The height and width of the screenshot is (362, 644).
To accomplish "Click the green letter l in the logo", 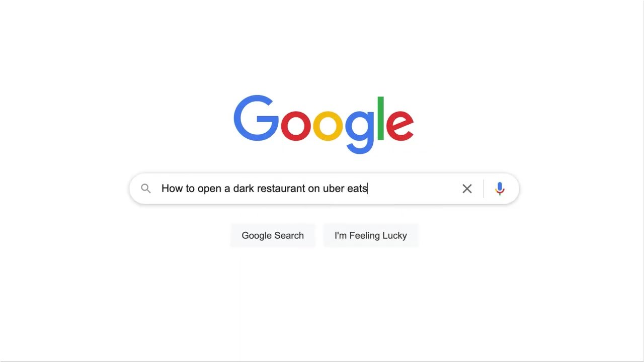I will point(380,118).
